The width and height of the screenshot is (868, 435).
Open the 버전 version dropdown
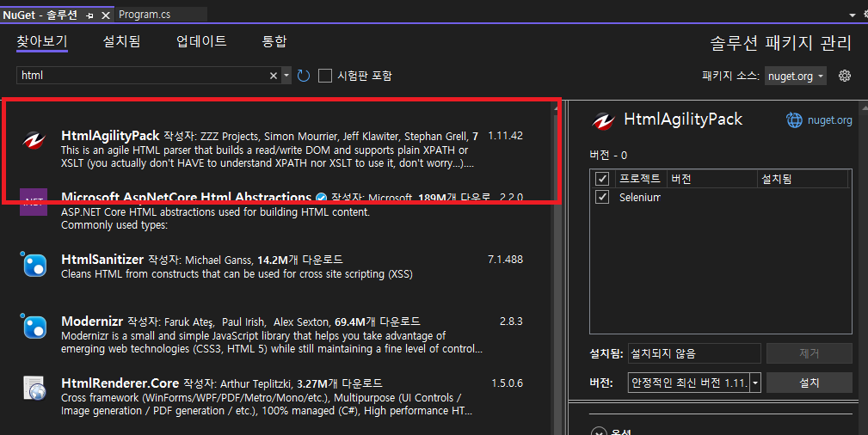click(755, 383)
